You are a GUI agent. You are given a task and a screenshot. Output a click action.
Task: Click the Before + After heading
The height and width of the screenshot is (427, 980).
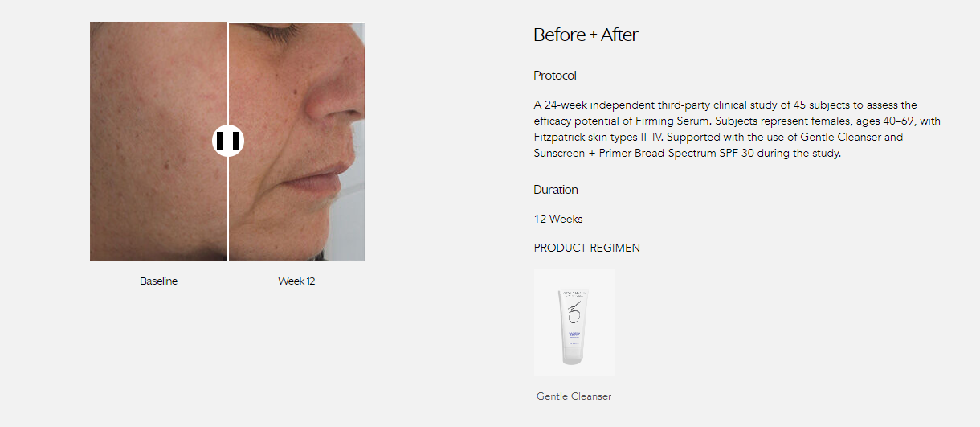click(586, 35)
